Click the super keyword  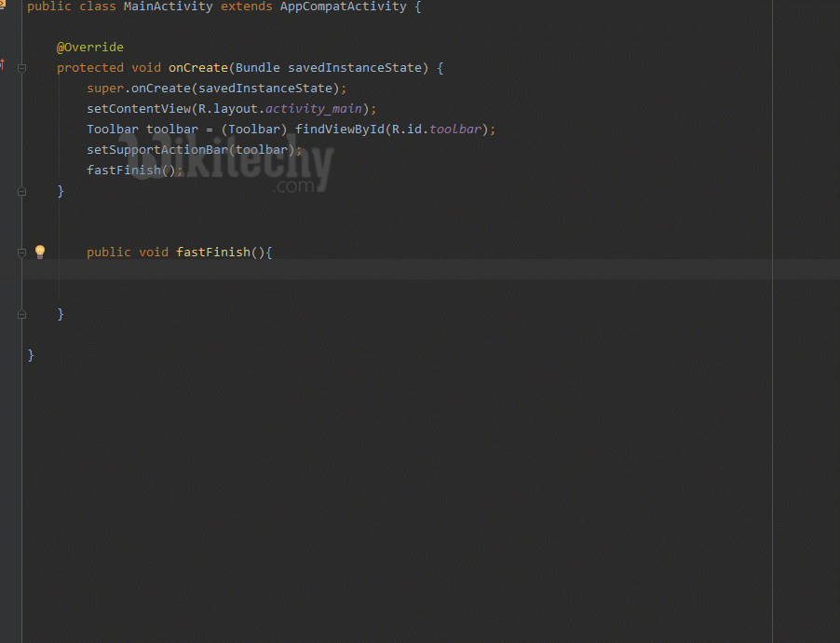[105, 89]
